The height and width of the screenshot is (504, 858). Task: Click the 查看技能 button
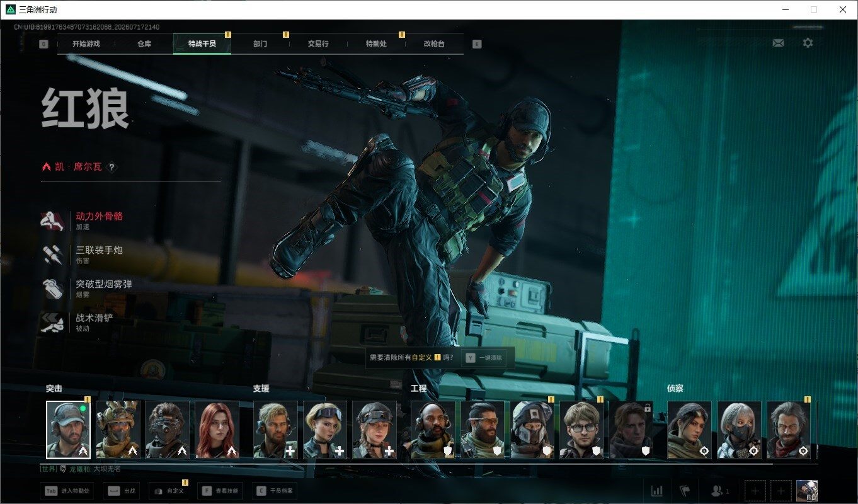pyautogui.click(x=220, y=490)
